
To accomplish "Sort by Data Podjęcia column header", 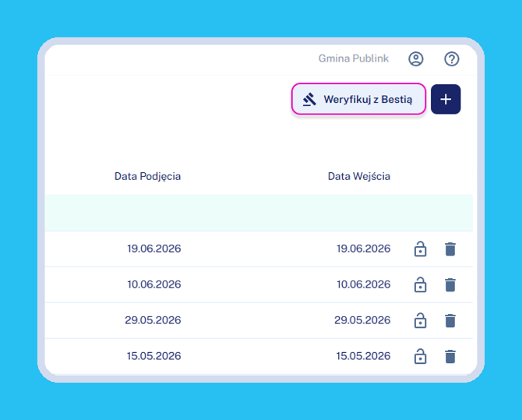I will 147,176.
